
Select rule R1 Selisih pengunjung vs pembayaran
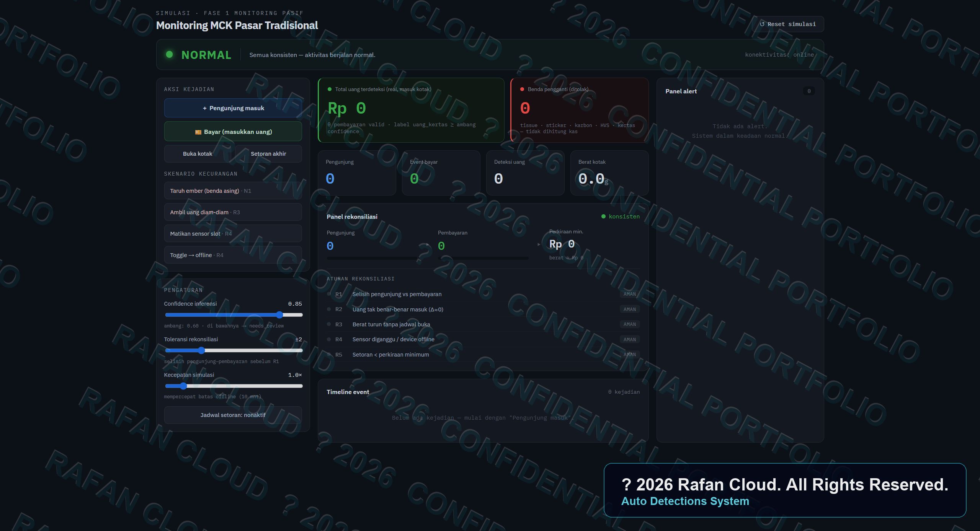(x=483, y=294)
